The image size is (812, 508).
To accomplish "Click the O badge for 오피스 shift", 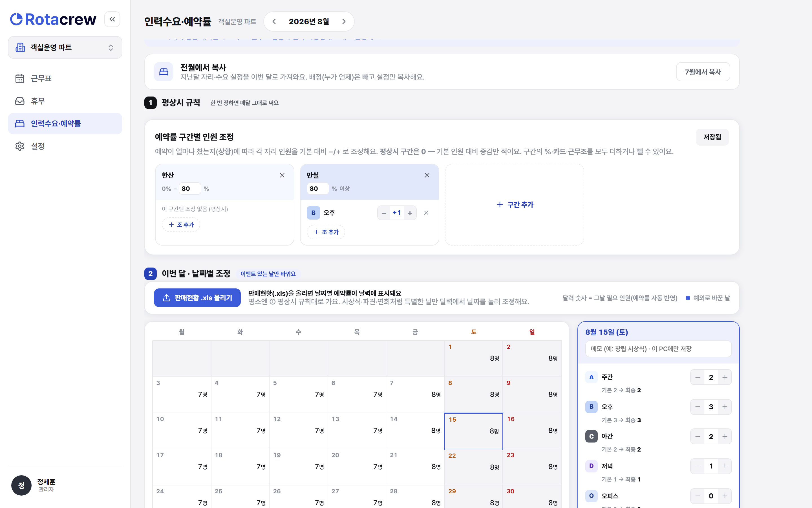I will pos(591,496).
